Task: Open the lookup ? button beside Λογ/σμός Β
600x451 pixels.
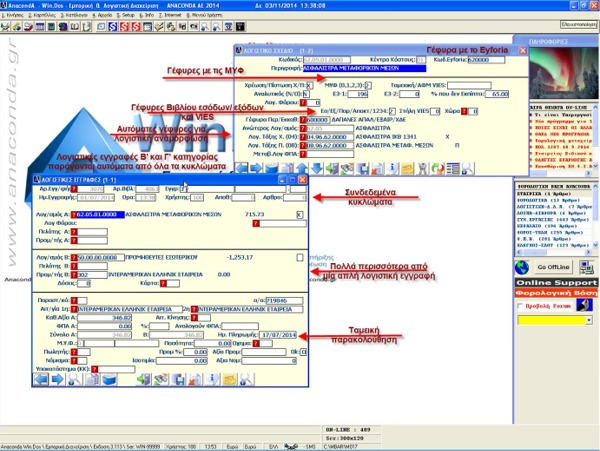Action: point(74,257)
